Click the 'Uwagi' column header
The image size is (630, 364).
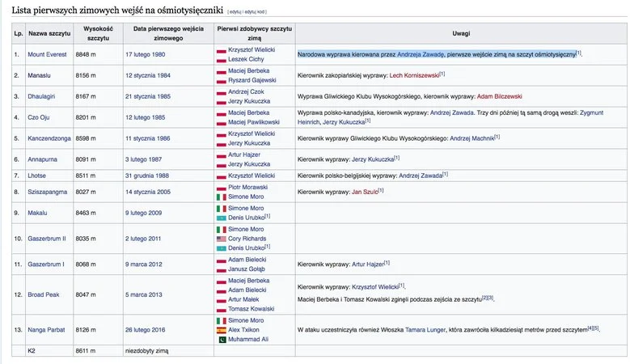point(461,33)
